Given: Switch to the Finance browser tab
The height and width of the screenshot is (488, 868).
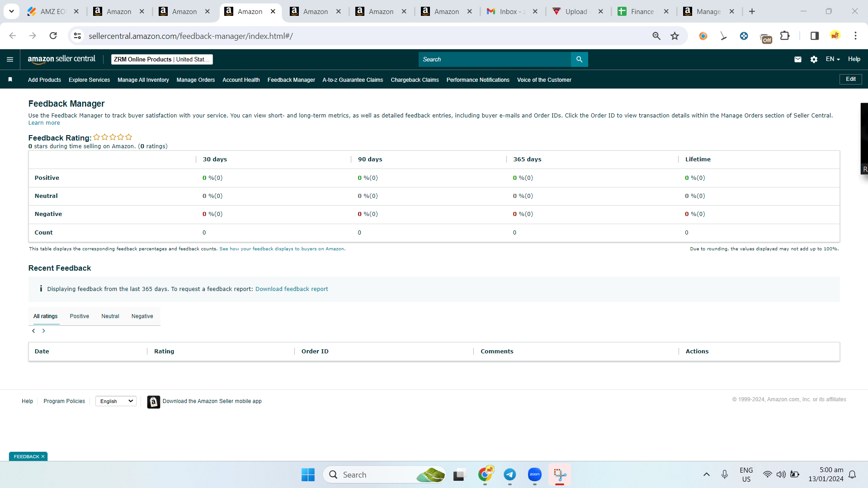Looking at the screenshot, I should [x=642, y=11].
